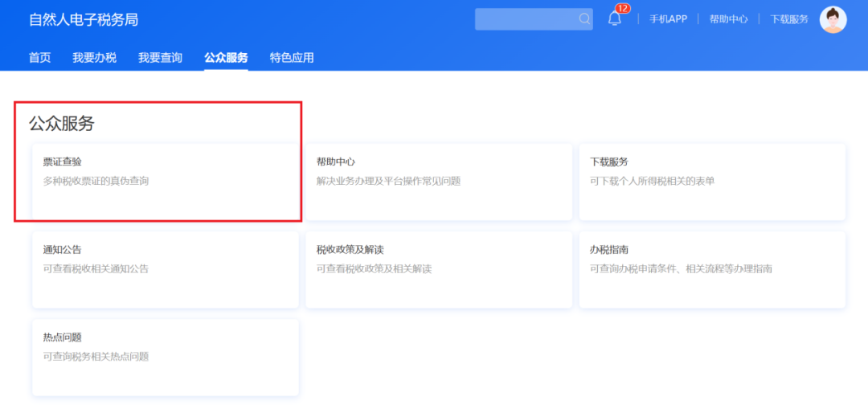
Task: Open the 热点问题 card
Action: (x=165, y=356)
